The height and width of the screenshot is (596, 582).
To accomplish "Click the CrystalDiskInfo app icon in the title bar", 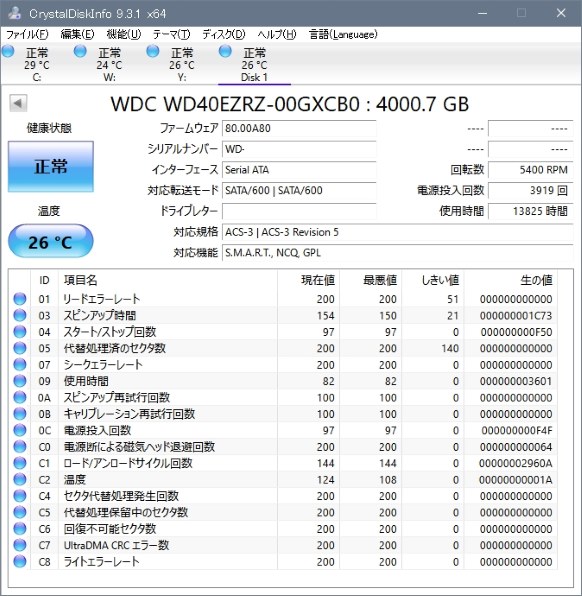I will pos(14,13).
